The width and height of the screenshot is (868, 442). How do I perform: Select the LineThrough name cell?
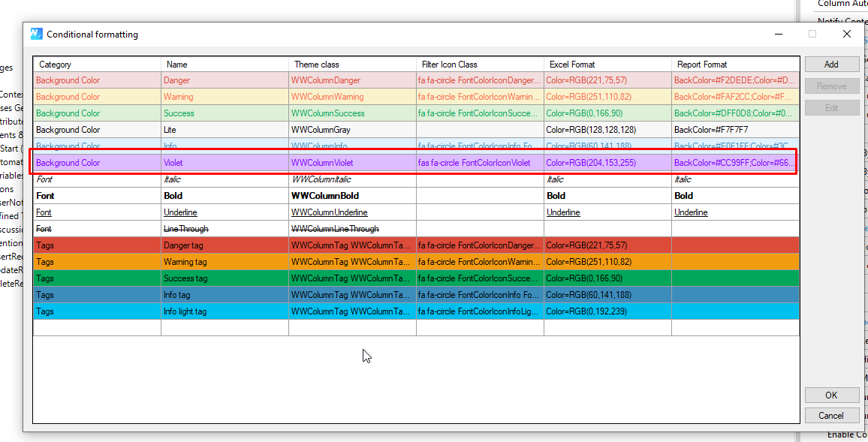pyautogui.click(x=225, y=228)
